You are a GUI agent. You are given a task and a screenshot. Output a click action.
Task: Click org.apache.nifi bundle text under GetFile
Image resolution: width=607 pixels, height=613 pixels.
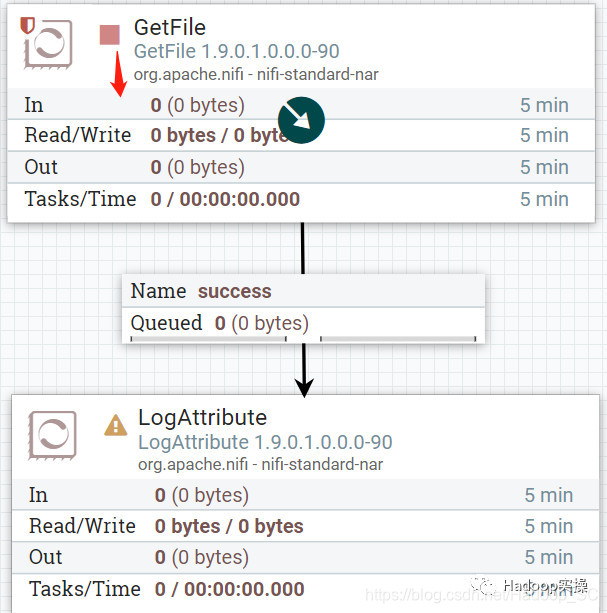[256, 74]
